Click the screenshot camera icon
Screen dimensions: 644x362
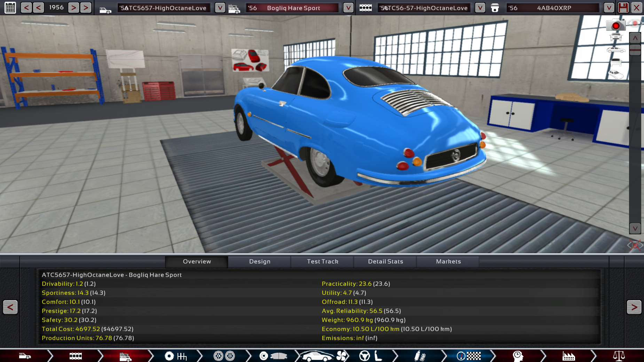click(x=615, y=25)
